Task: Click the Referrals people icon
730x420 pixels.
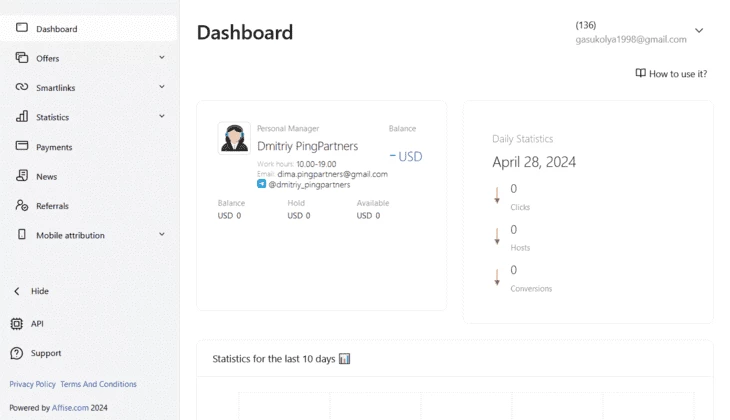Action: 22,205
